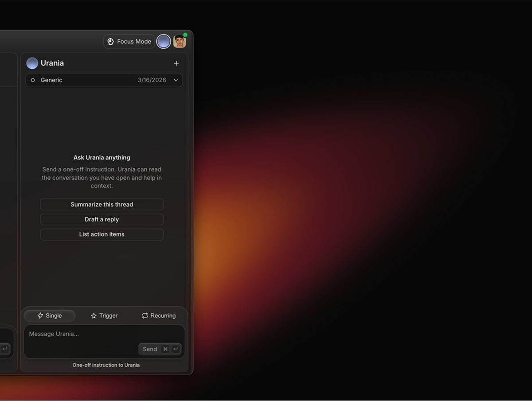Switch to the Trigger tab
532x401 pixels.
pos(104,316)
